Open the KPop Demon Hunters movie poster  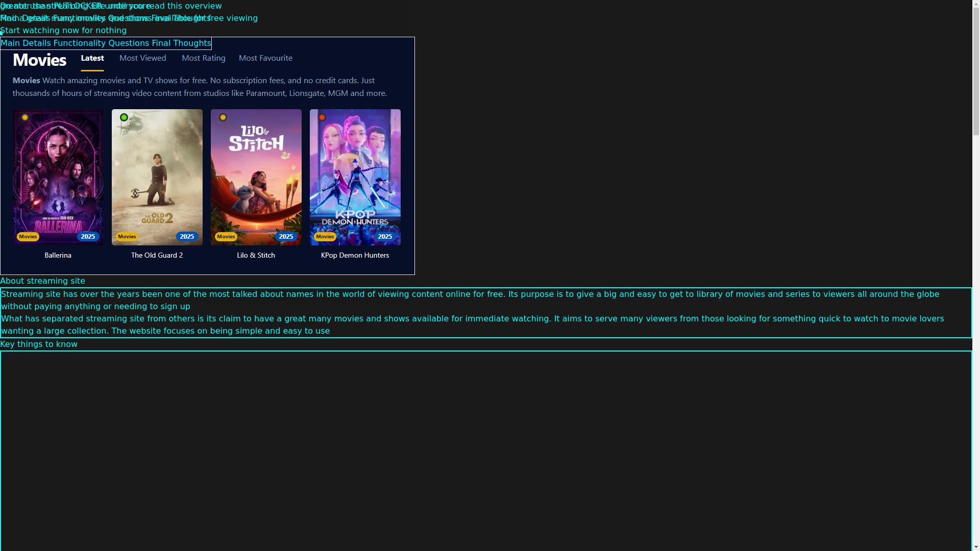(355, 177)
